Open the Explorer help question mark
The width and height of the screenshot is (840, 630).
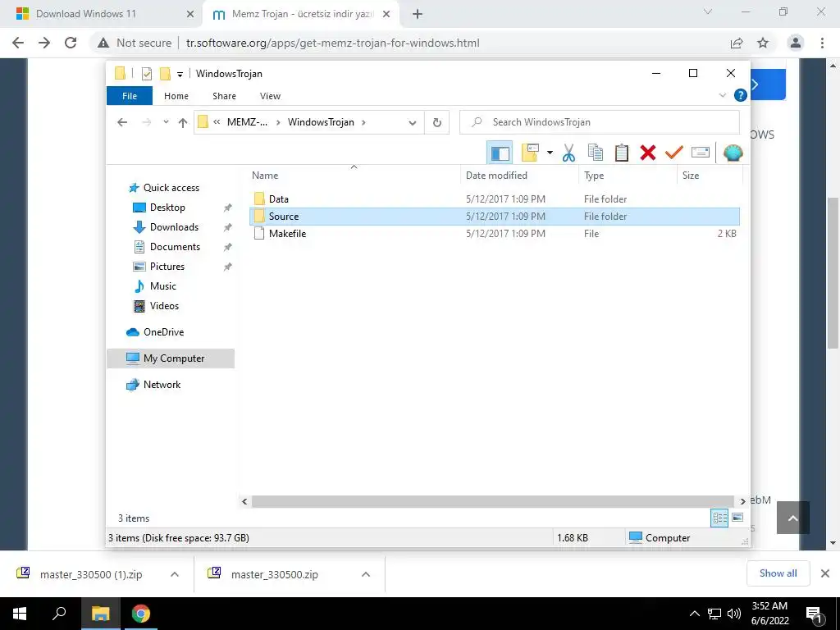pyautogui.click(x=741, y=95)
